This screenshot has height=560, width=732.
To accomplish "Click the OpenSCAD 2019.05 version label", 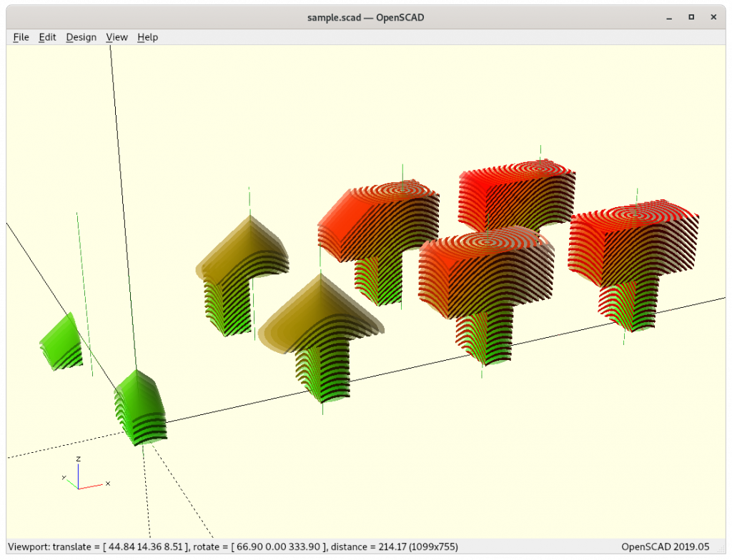I will point(666,546).
